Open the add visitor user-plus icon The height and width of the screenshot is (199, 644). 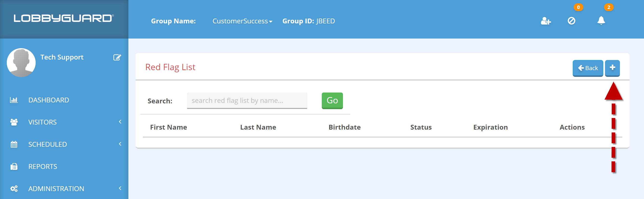[x=546, y=21]
